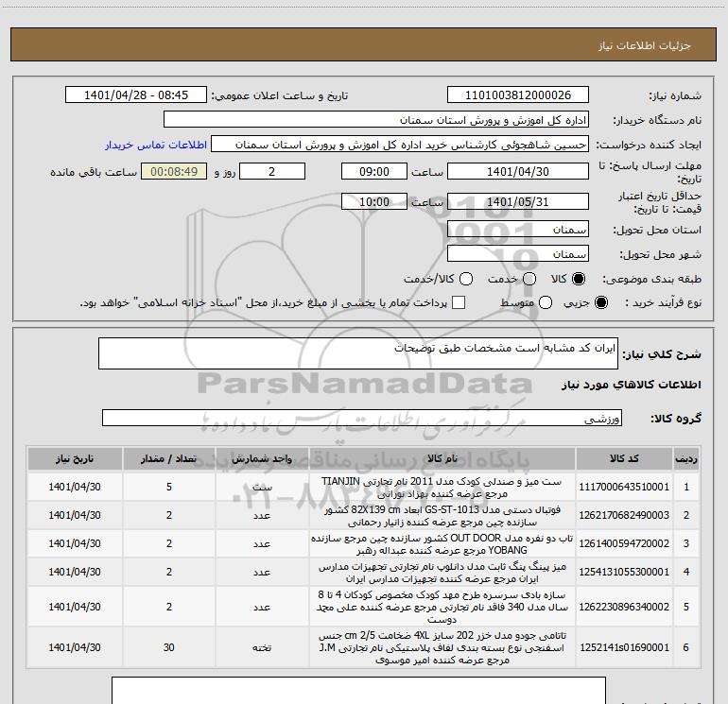Click the delivery province field سمنان
The image size is (728, 704).
(518, 230)
